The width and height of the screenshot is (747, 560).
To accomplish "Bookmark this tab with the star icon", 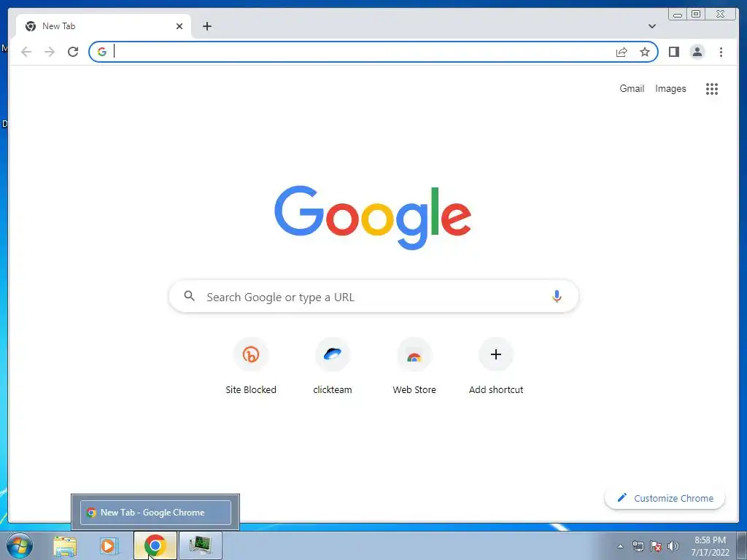I will pyautogui.click(x=645, y=52).
